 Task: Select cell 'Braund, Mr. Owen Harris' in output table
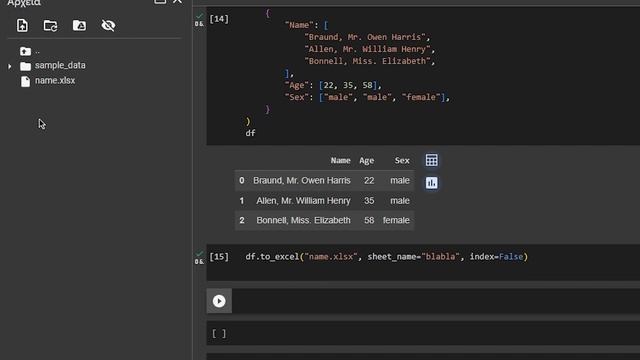(302, 180)
